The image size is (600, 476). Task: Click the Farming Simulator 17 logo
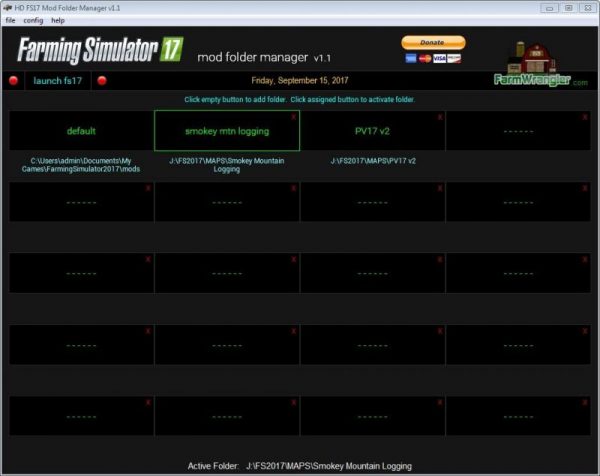[x=100, y=50]
